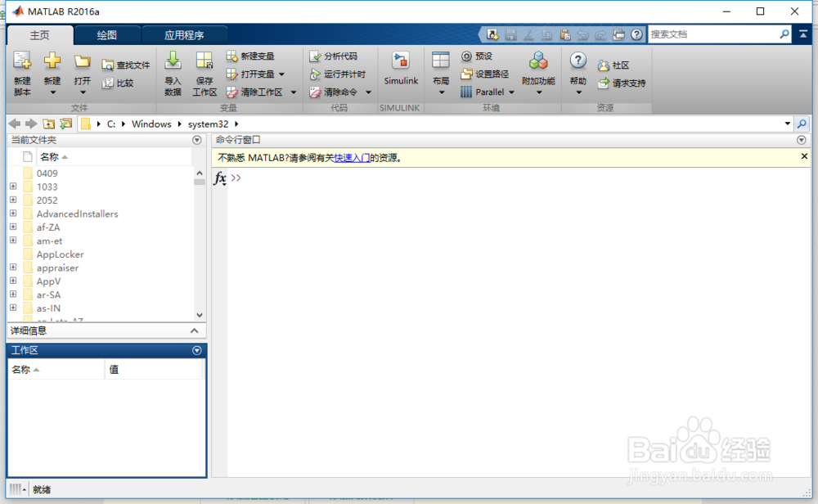Open Preferences (预设)
This screenshot has height=504, width=818.
pyautogui.click(x=477, y=56)
